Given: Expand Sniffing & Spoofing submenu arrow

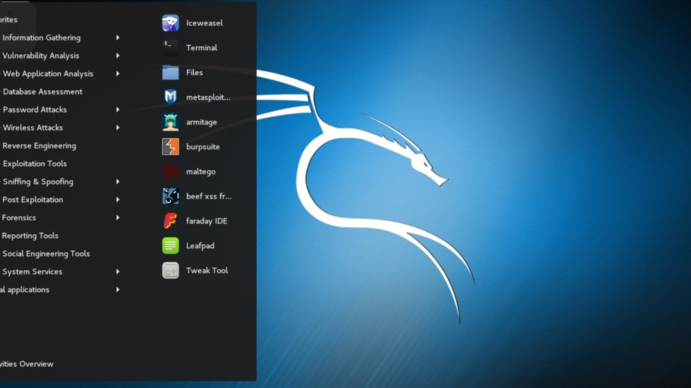Looking at the screenshot, I should point(118,182).
